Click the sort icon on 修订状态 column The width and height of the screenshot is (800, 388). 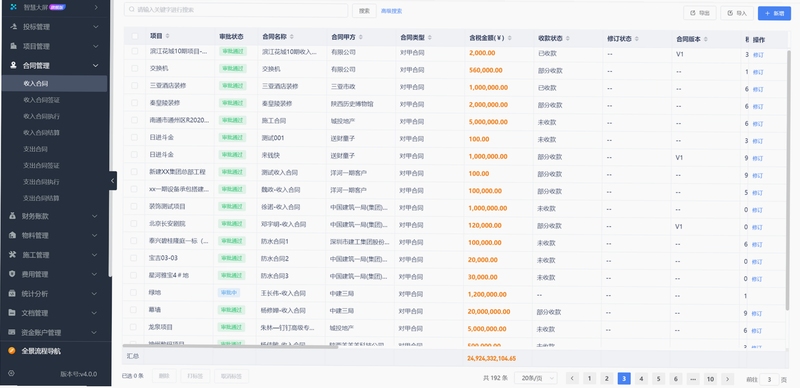coord(637,39)
